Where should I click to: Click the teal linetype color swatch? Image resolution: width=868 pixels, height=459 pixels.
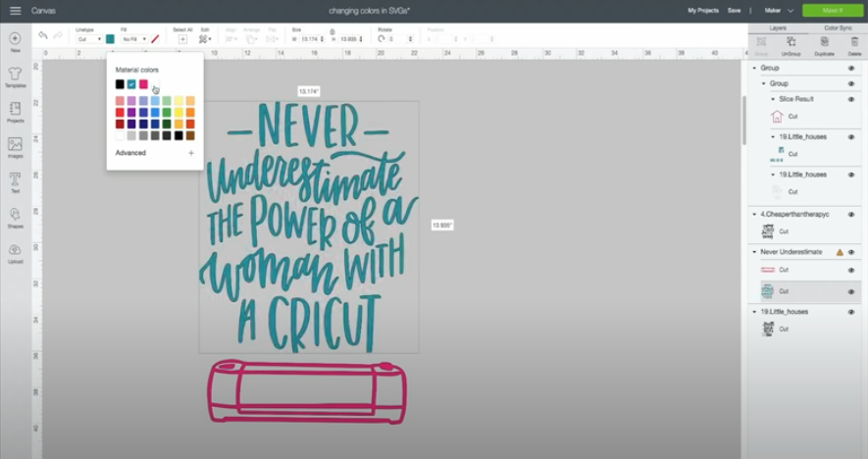pyautogui.click(x=110, y=39)
